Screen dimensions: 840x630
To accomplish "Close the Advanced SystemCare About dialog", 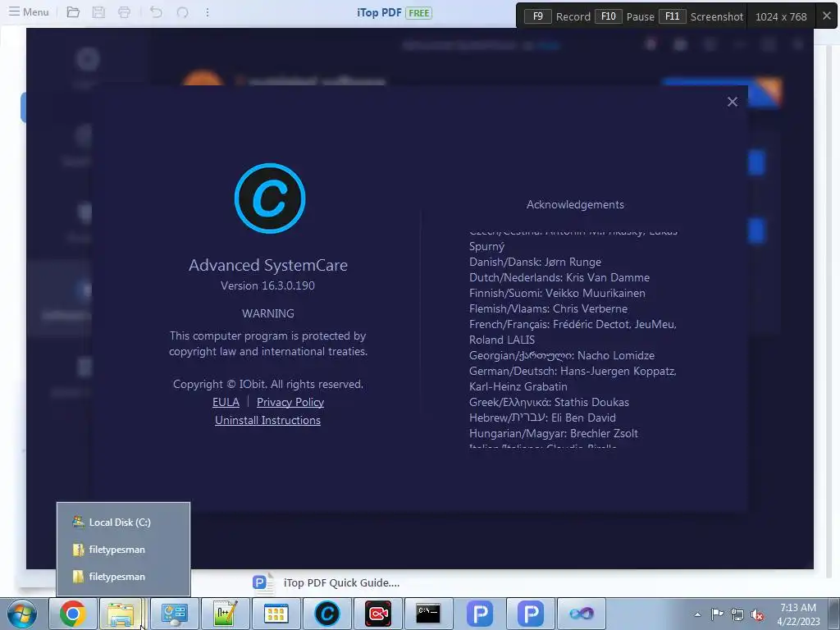I will [733, 102].
